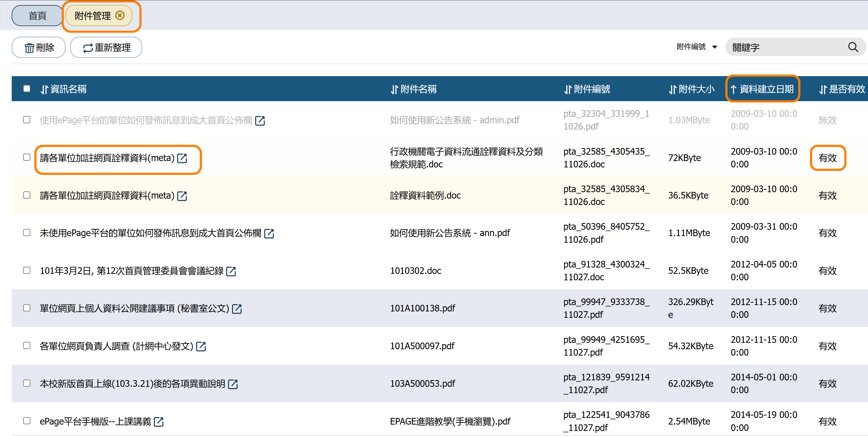The height and width of the screenshot is (436, 868).
Task: Open external link for 1010302.doc entry
Action: pos(231,271)
